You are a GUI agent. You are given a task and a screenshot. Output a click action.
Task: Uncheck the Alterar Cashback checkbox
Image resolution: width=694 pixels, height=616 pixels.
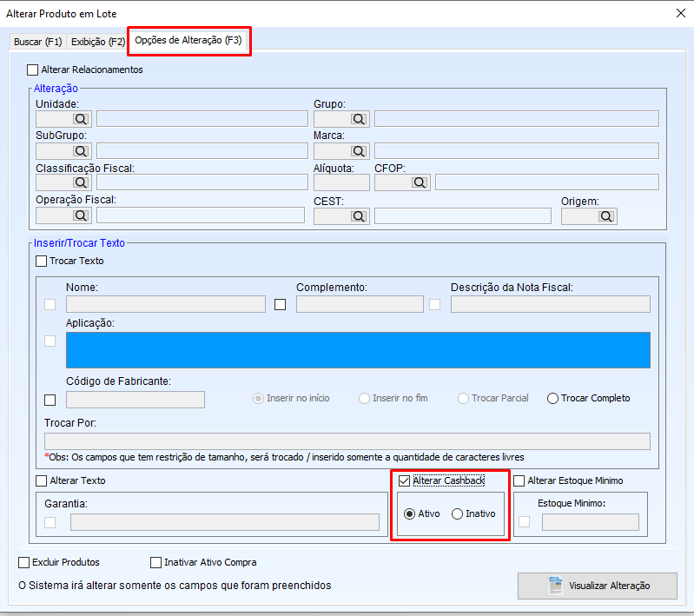point(405,480)
